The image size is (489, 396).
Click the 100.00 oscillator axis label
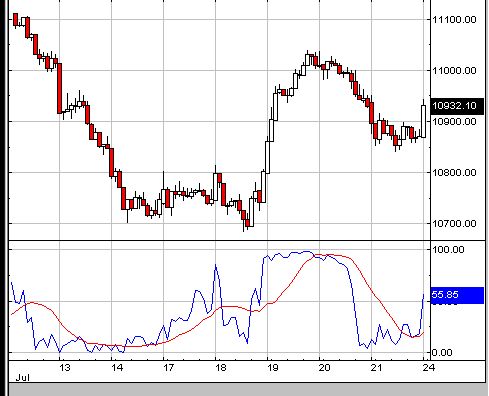coord(448,250)
